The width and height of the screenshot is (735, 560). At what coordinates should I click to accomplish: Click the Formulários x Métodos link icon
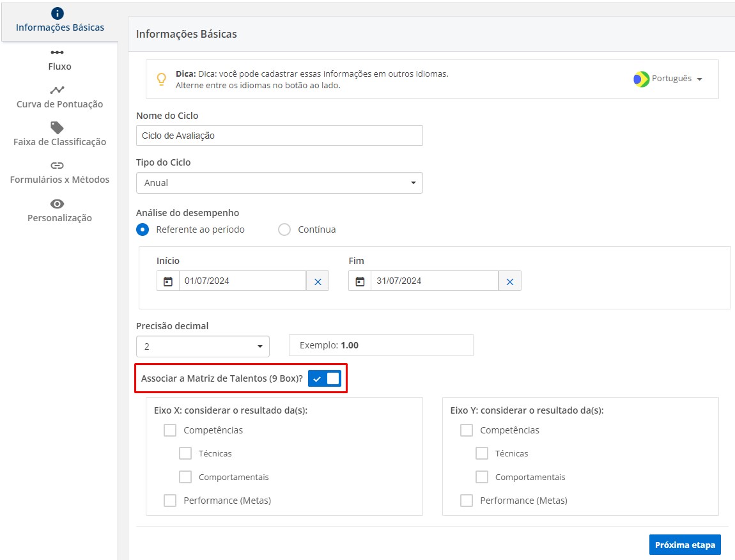click(x=58, y=166)
